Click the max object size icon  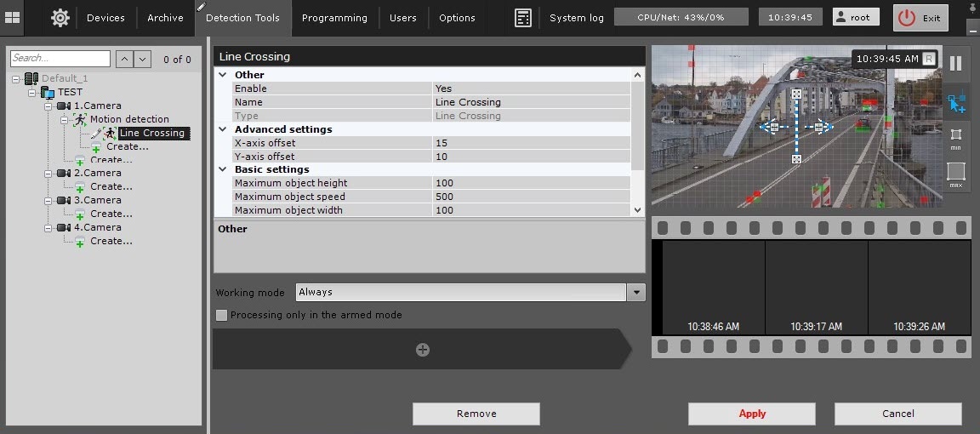pyautogui.click(x=955, y=174)
